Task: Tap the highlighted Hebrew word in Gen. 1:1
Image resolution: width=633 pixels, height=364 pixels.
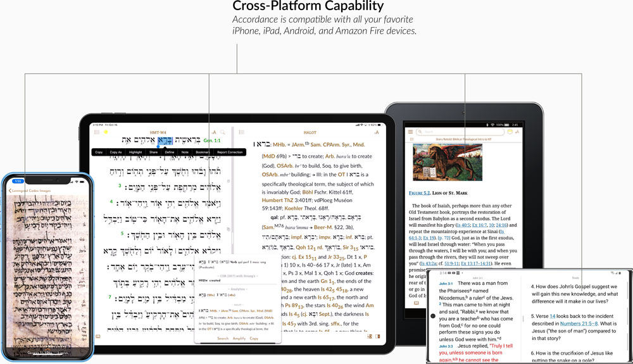Action: [x=165, y=141]
